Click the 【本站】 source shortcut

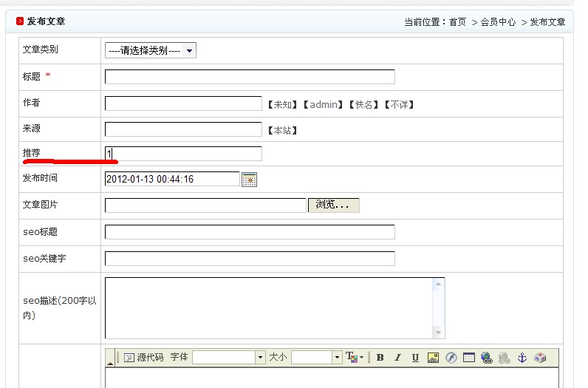[282, 131]
